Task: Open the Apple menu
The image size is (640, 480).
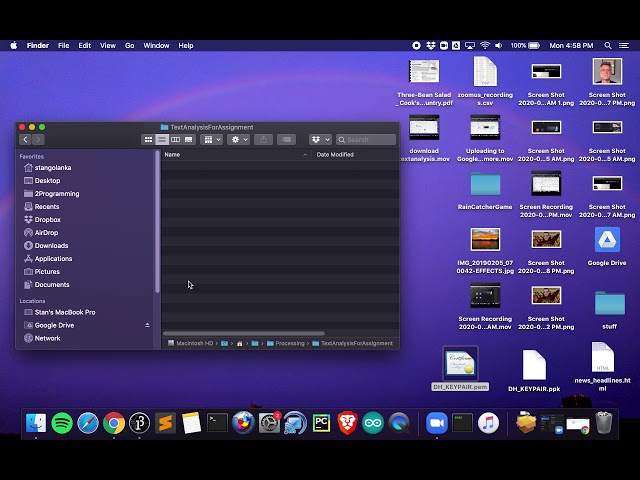Action: pyautogui.click(x=14, y=46)
